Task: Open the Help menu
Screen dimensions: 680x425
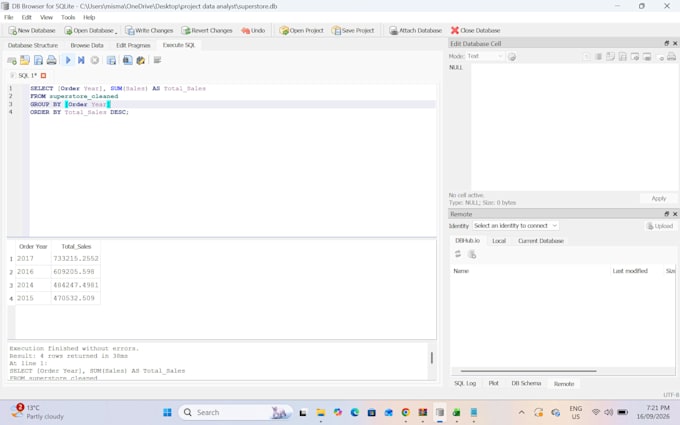Action: click(x=89, y=17)
